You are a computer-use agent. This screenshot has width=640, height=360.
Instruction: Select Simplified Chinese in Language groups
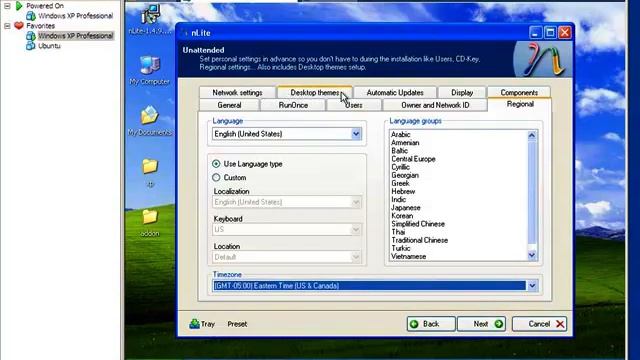[x=418, y=224]
